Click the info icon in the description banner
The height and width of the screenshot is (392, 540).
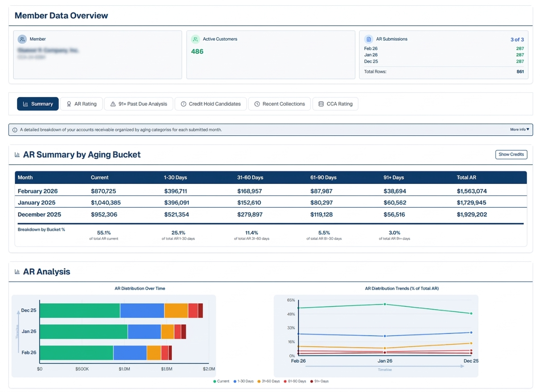coord(15,130)
